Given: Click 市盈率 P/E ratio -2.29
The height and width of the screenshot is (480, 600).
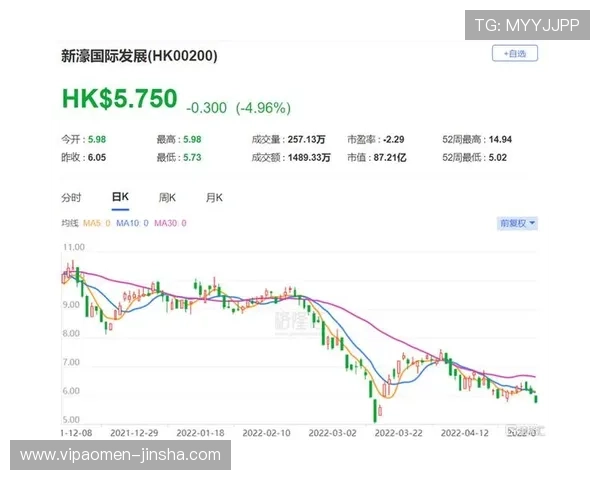Looking at the screenshot, I should click(x=376, y=139).
